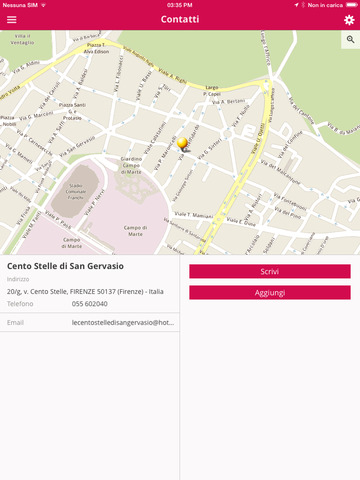This screenshot has height=480, width=360.
Task: Tap the location arrow status icon
Action: pyautogui.click(x=296, y=5)
